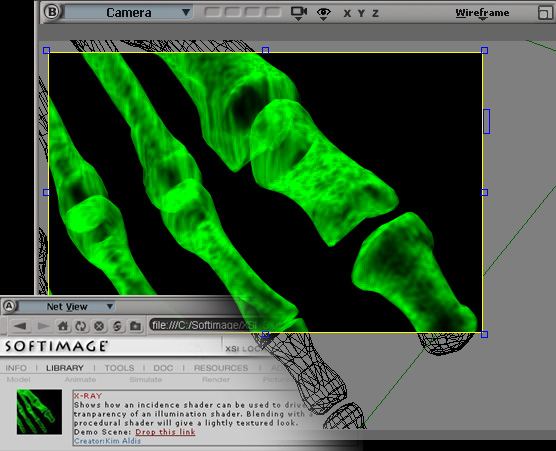Click the sync icon in Net View
The image size is (556, 451).
point(117,325)
